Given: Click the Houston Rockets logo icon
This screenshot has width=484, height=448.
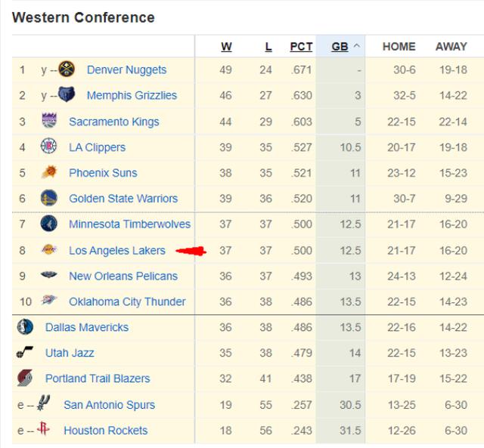Looking at the screenshot, I should click(x=43, y=430).
